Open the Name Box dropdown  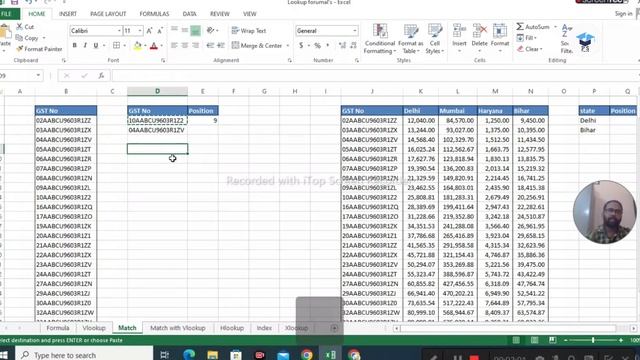click(x=38, y=76)
